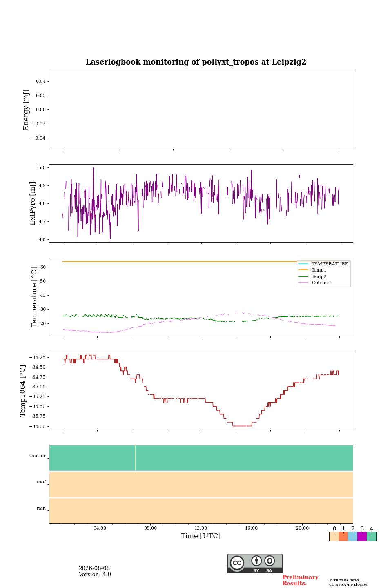
Task: Select the green colorbar swatch labeled 4
Action: pyautogui.click(x=372, y=537)
